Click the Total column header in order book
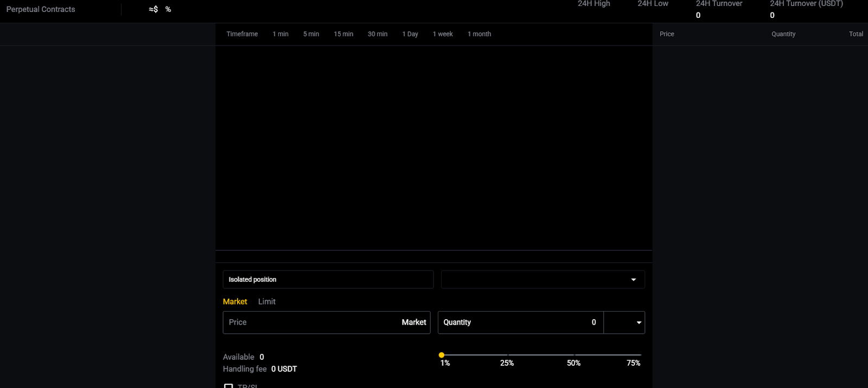The width and height of the screenshot is (868, 388). (856, 34)
